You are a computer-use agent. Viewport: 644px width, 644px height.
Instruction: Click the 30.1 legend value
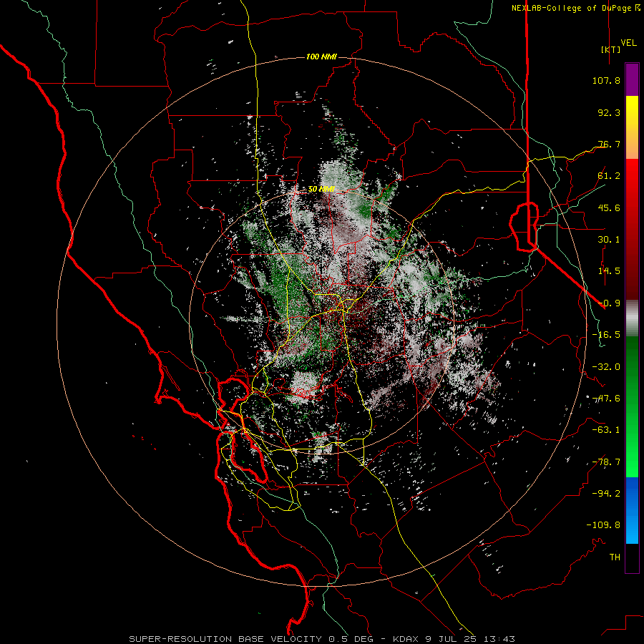pos(609,240)
